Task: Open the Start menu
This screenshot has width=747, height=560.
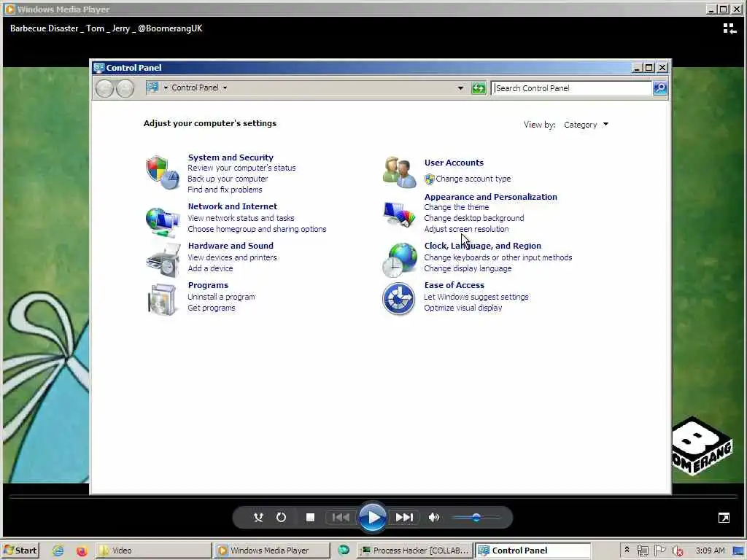Action: coord(20,551)
